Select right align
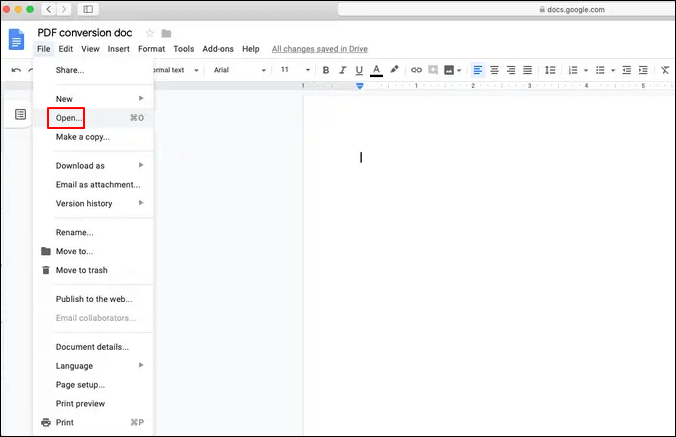This screenshot has height=437, width=676. pos(511,70)
